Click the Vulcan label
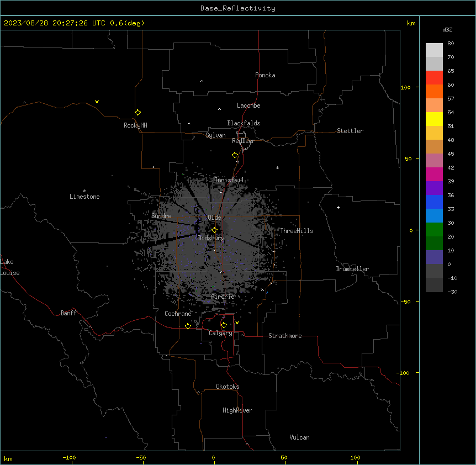476x465 pixels. pyautogui.click(x=299, y=437)
